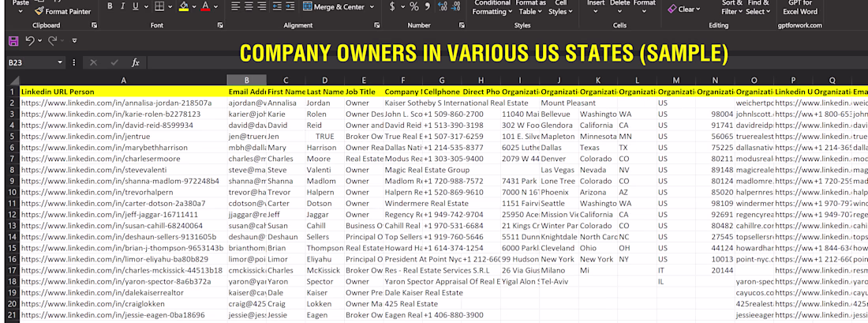The image size is (868, 323).
Task: Increase decimal places
Action: click(442, 6)
